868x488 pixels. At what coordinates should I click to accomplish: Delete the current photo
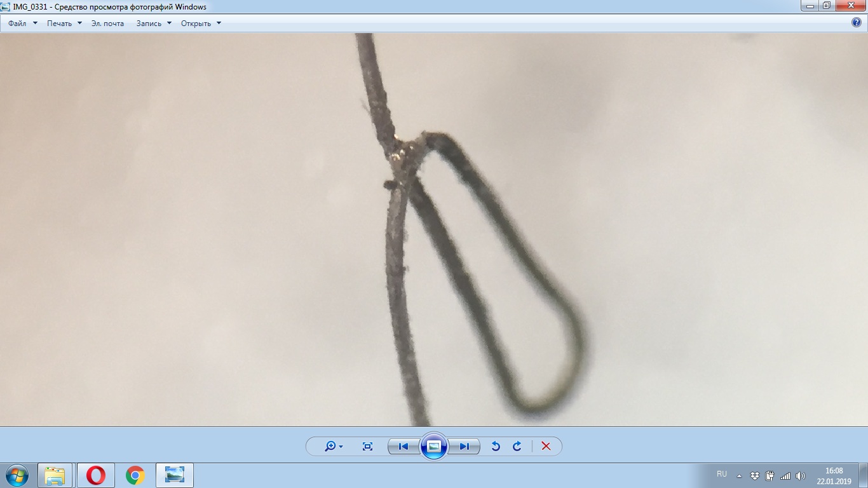[546, 446]
